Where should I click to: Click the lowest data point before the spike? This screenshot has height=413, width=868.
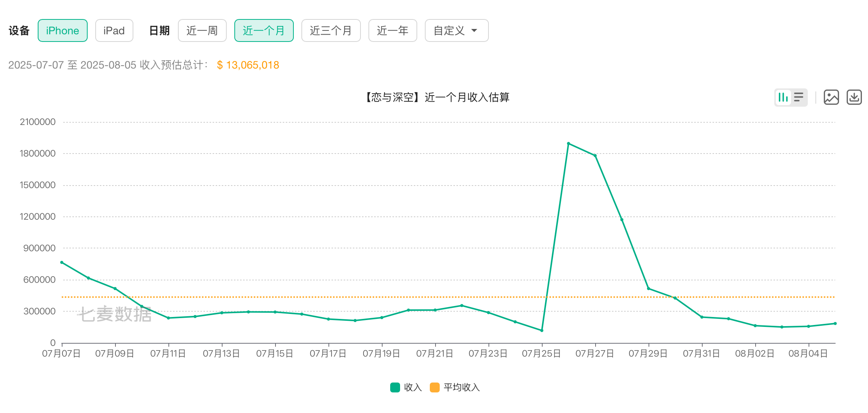(542, 330)
